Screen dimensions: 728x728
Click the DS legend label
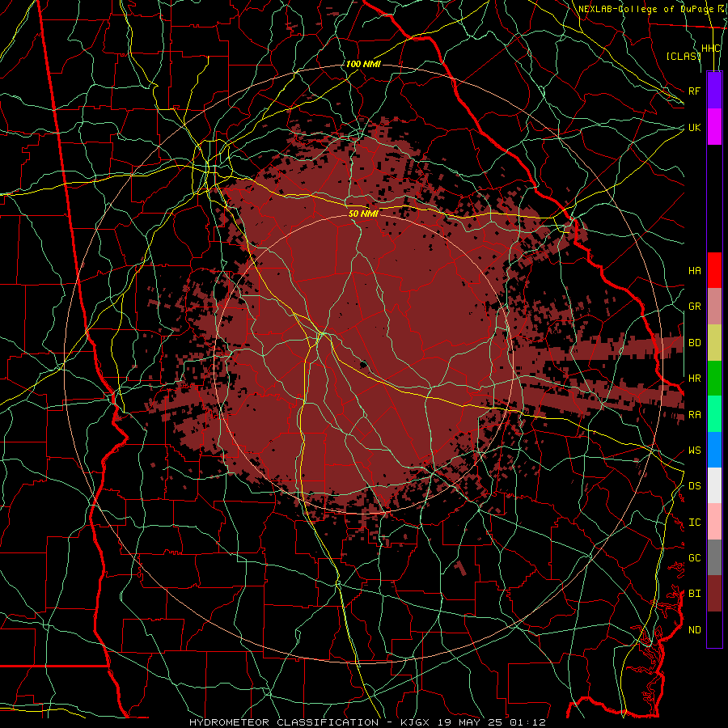tap(694, 486)
